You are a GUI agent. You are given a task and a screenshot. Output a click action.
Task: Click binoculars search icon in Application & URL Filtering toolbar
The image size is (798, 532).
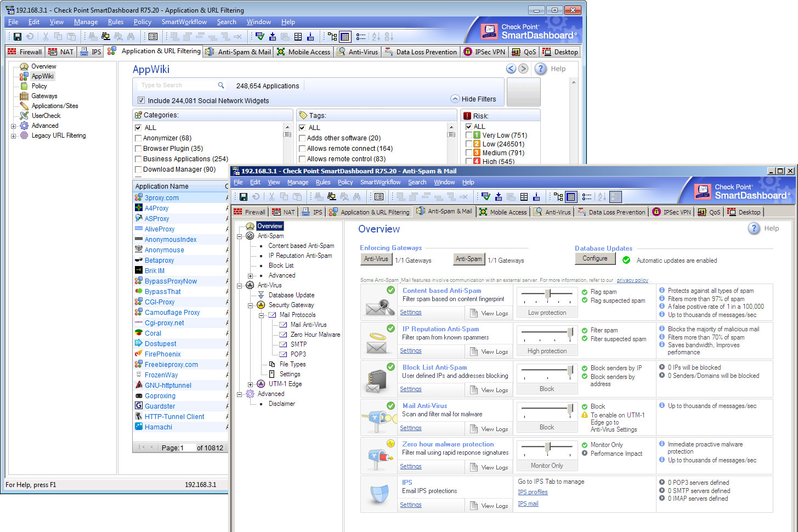tap(131, 37)
